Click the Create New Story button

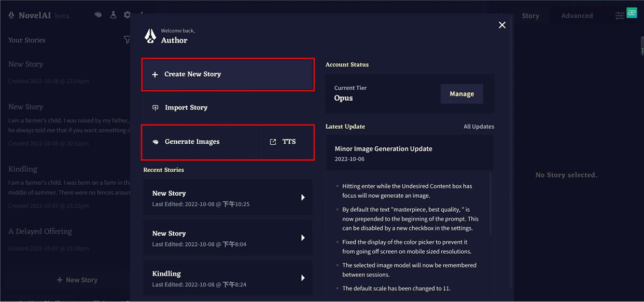tap(228, 74)
